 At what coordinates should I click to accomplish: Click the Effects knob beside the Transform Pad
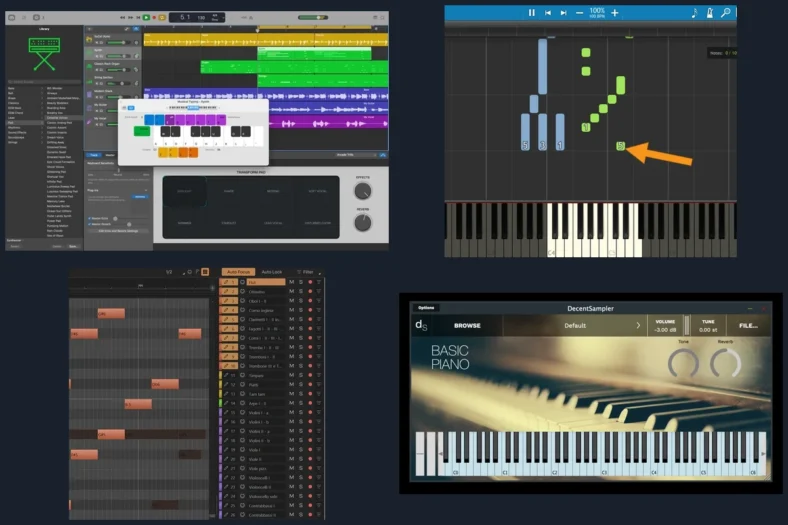coord(362,190)
